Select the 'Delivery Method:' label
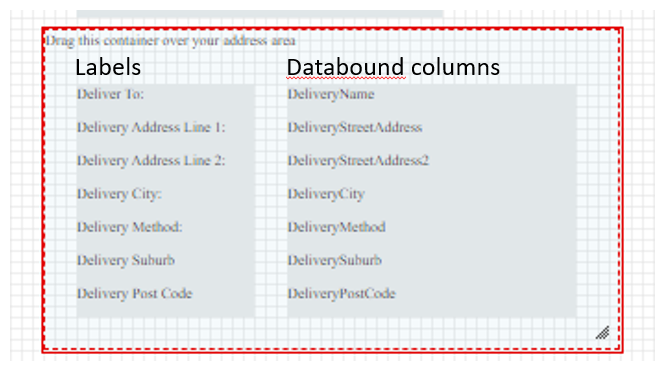This screenshot has height=376, width=669. (x=129, y=227)
